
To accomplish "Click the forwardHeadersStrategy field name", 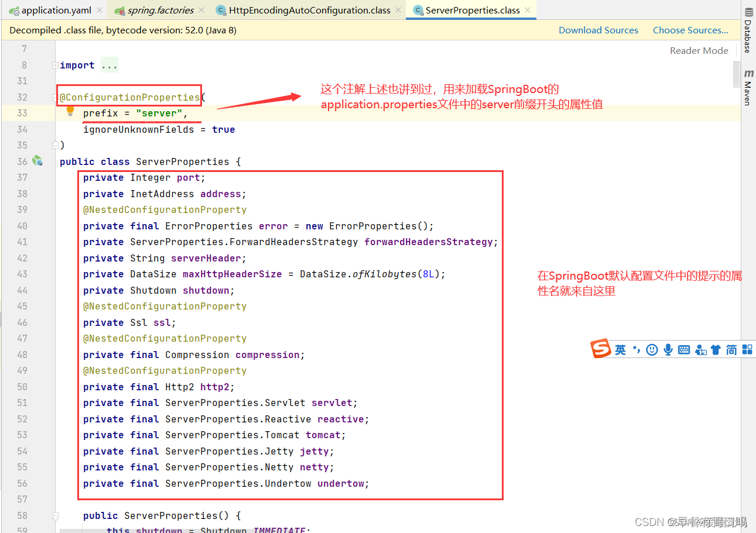I will [x=428, y=242].
